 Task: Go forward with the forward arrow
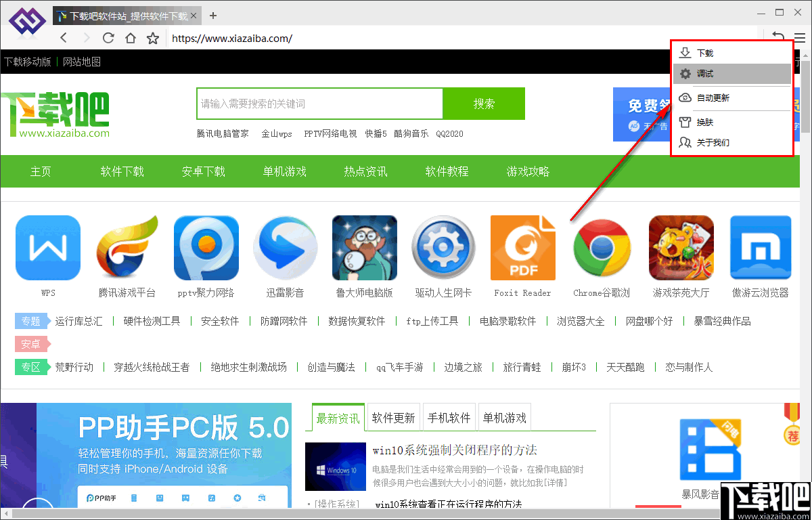click(86, 38)
